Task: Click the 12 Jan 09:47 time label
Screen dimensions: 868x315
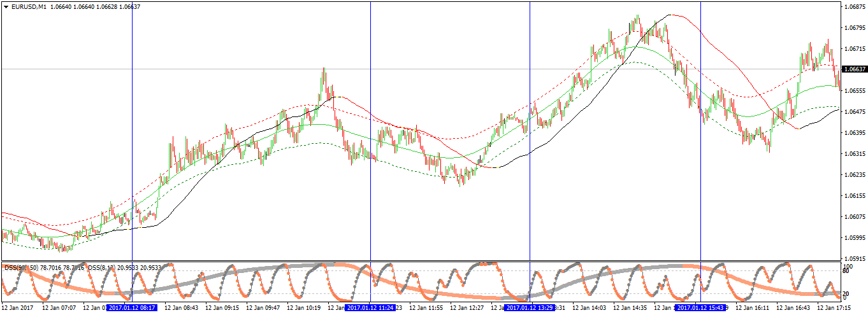Action: pos(263,308)
